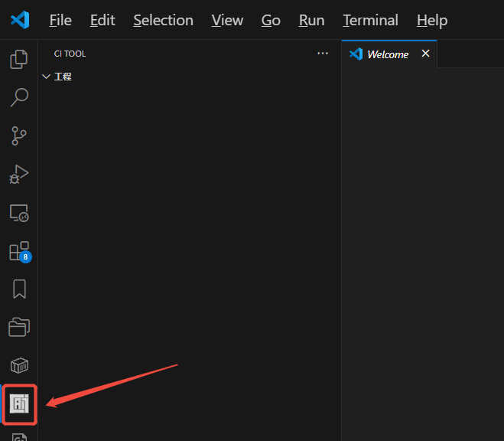
Task: Open Extensions view with badge 8
Action: (x=19, y=251)
